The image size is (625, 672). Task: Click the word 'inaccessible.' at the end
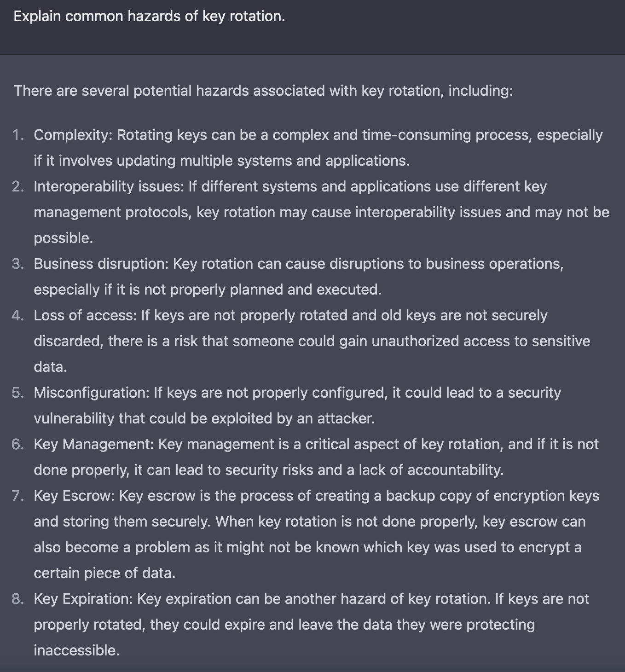pyautogui.click(x=76, y=650)
